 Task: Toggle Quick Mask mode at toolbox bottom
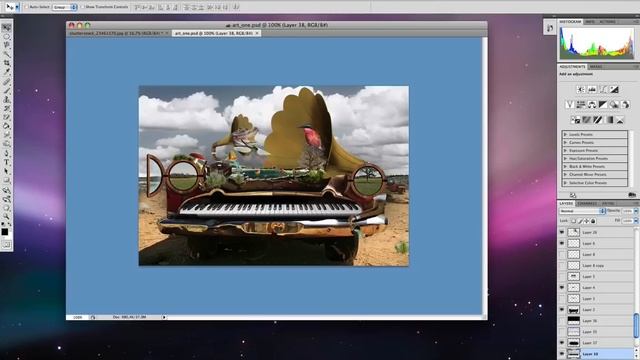[7, 245]
